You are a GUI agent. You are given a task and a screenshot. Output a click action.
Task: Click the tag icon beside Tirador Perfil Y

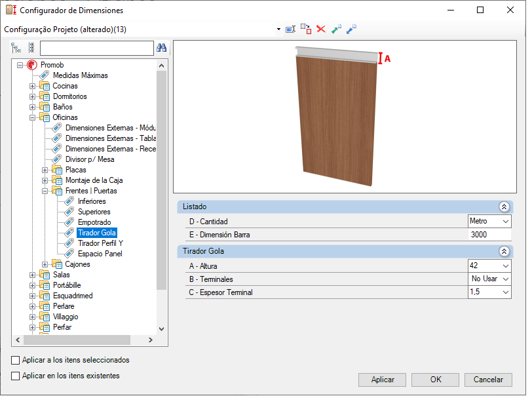tap(69, 243)
